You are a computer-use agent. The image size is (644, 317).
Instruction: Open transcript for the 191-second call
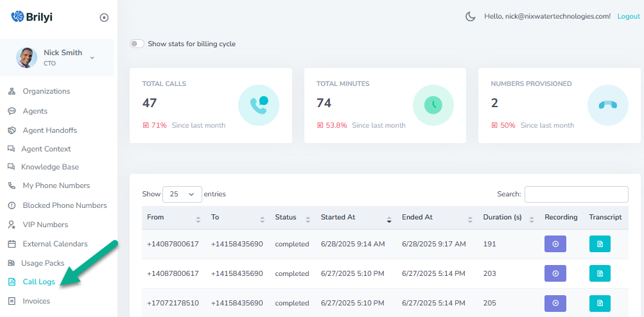(x=600, y=244)
